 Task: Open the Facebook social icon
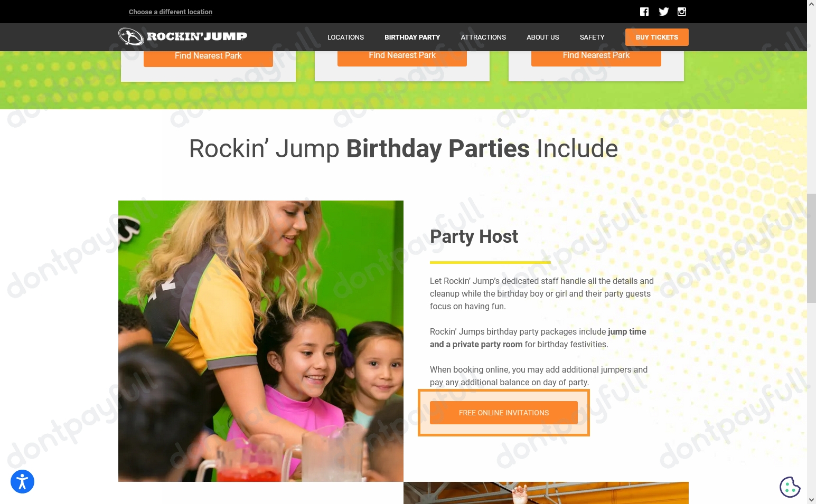click(x=644, y=12)
